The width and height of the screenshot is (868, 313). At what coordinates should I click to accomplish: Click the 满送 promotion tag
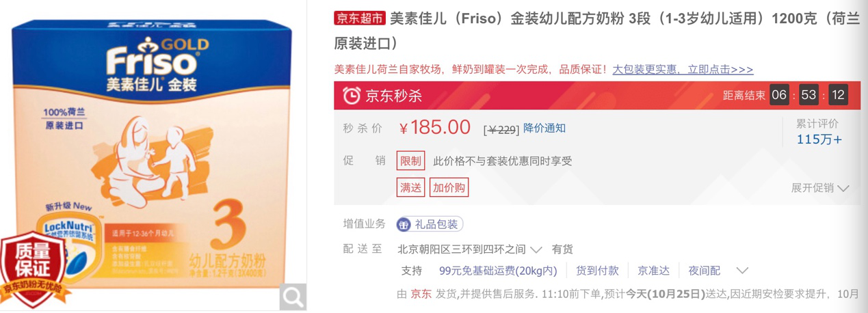click(411, 187)
